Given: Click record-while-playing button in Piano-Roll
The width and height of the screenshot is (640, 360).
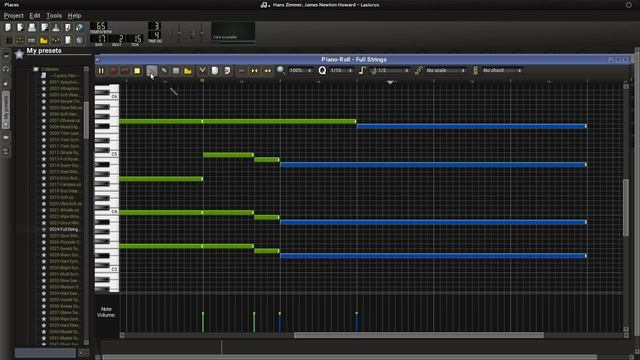Looking at the screenshot, I should click(x=125, y=71).
